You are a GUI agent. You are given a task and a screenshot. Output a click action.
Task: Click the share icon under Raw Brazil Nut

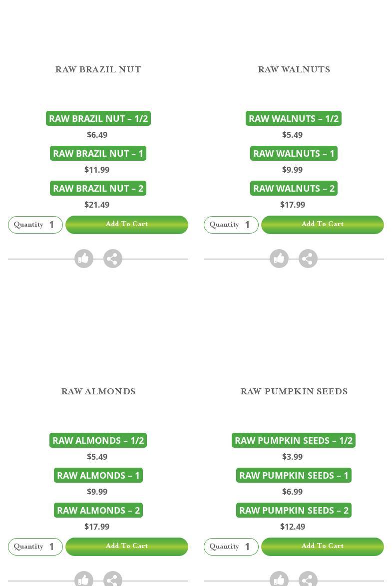click(113, 259)
